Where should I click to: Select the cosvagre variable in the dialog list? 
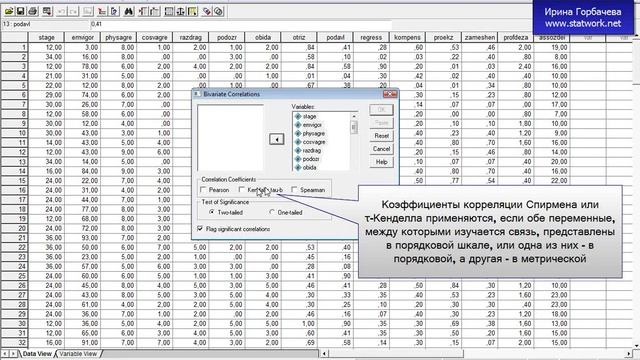314,142
